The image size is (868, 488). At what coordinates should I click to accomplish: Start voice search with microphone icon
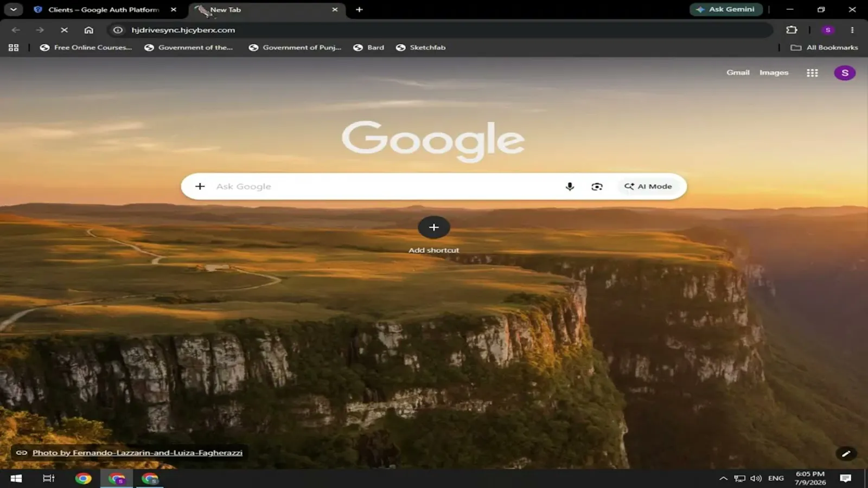[570, 187]
